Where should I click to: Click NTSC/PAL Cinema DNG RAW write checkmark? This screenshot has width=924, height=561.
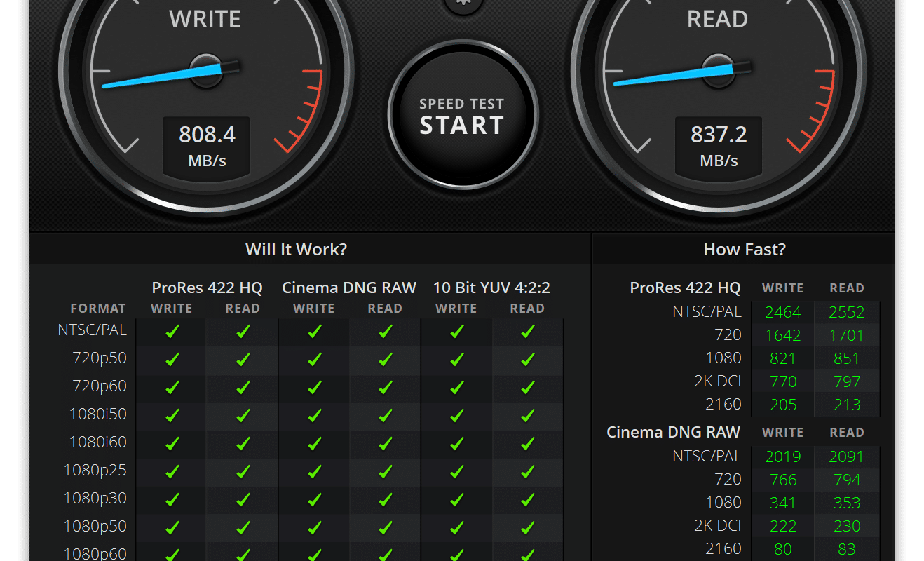(x=314, y=332)
